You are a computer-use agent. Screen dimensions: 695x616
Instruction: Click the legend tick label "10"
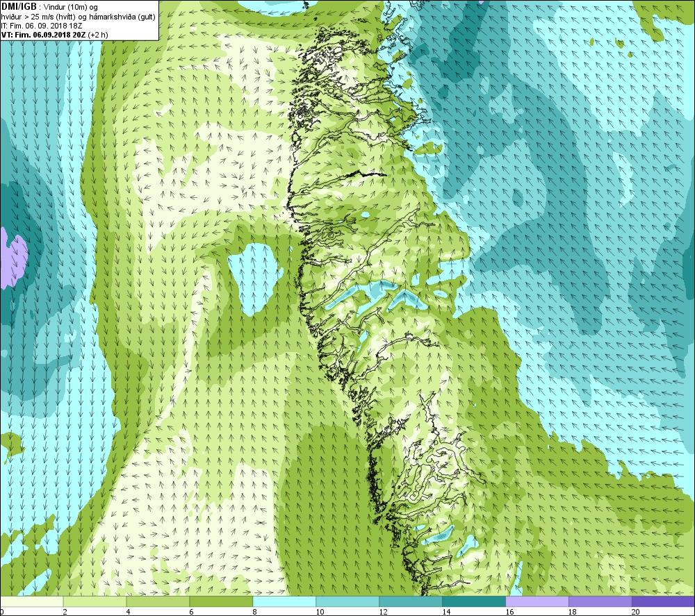(320, 612)
